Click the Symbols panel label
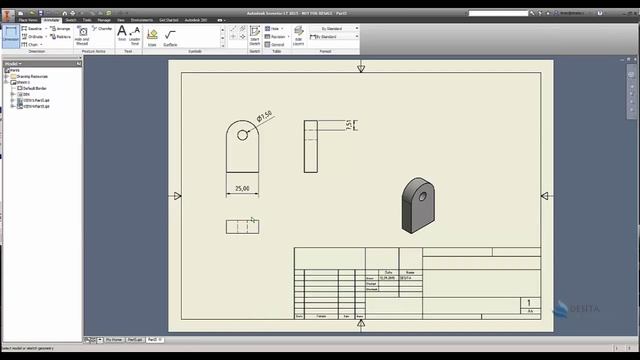Image resolution: width=640 pixels, height=360 pixels. (195, 51)
